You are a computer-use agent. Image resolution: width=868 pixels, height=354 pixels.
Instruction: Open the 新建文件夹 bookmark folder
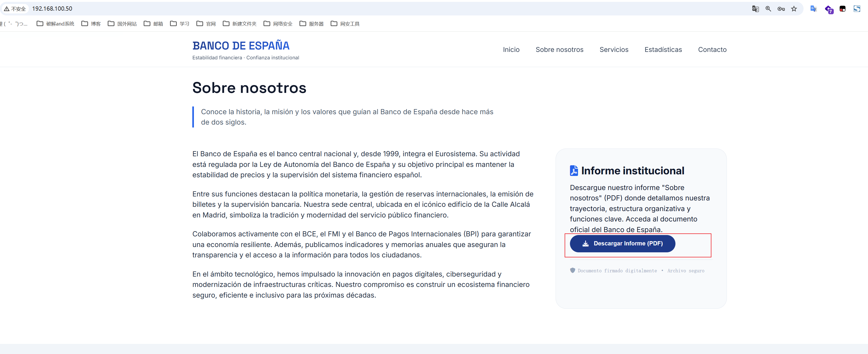pyautogui.click(x=240, y=24)
